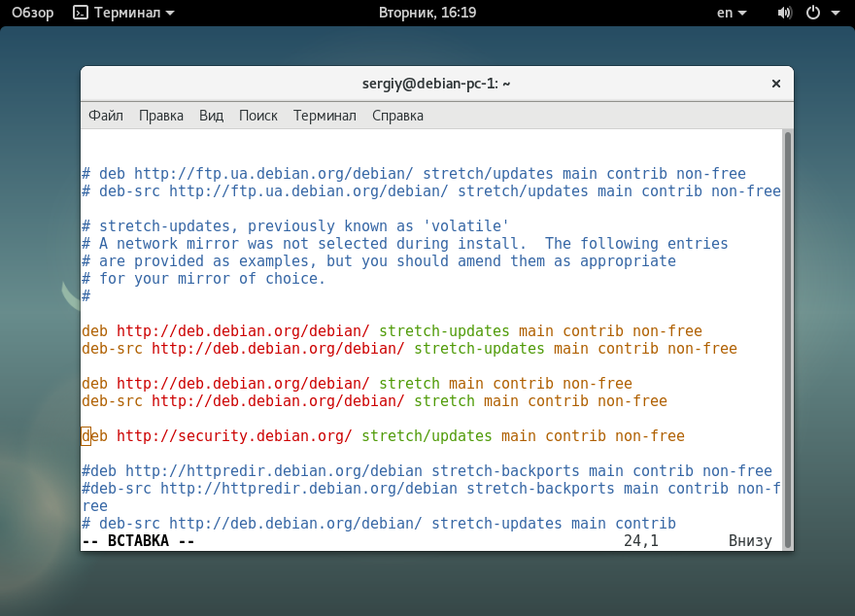
Task: Click the #deb httpredir stretch-backports line
Action: coord(427,471)
